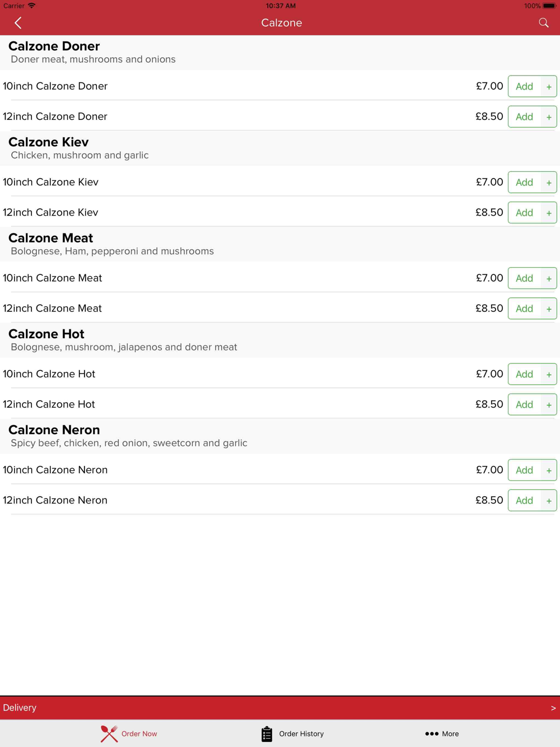Tap plus icon for 10inch Calzone Doner
560x747 pixels.
coord(549,87)
